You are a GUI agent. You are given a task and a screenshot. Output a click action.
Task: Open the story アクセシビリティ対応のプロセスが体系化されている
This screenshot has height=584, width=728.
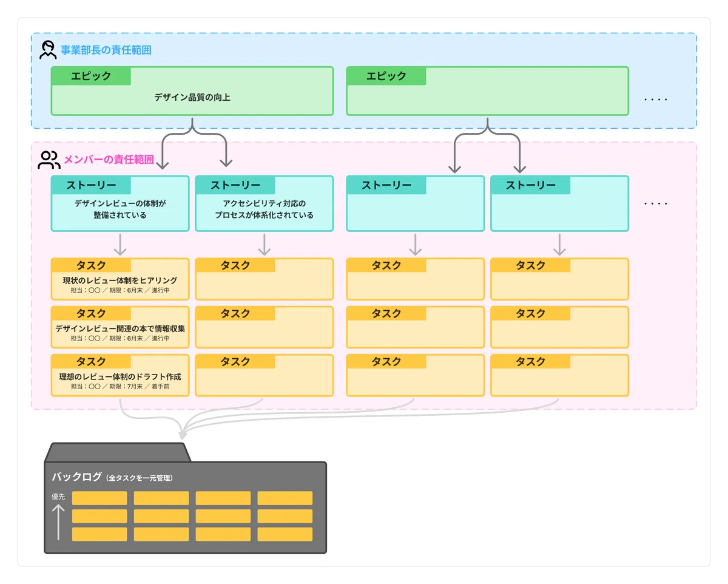coord(265,203)
